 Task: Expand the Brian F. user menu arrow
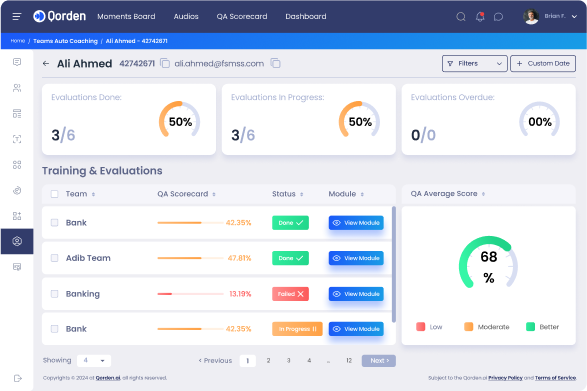click(574, 16)
